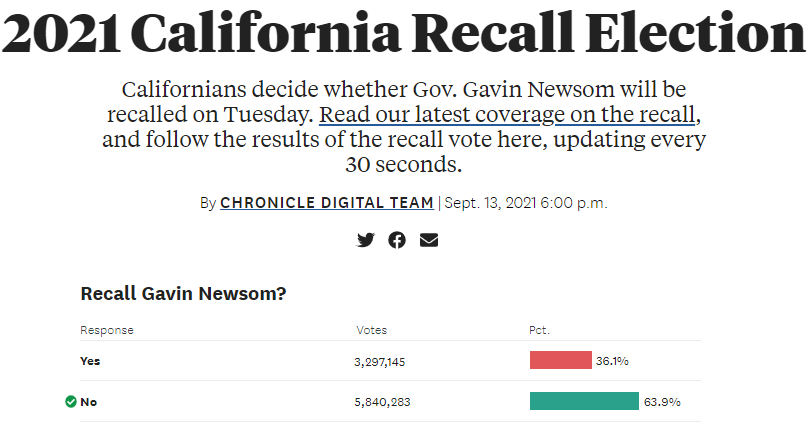Share the article via email envelope icon

pyautogui.click(x=429, y=240)
